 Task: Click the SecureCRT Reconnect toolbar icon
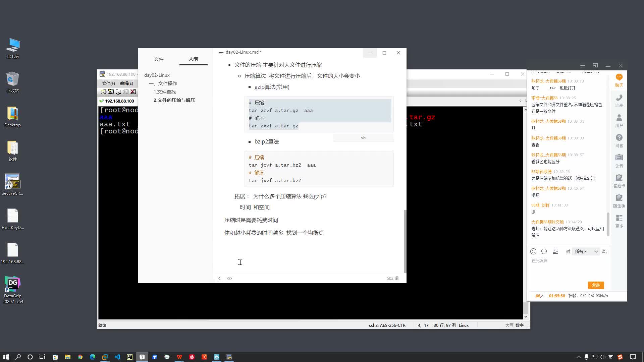[x=126, y=92]
